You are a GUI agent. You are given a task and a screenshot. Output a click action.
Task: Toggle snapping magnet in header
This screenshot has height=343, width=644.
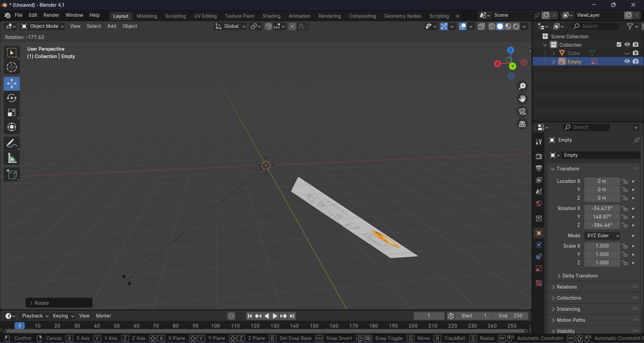pyautogui.click(x=268, y=26)
